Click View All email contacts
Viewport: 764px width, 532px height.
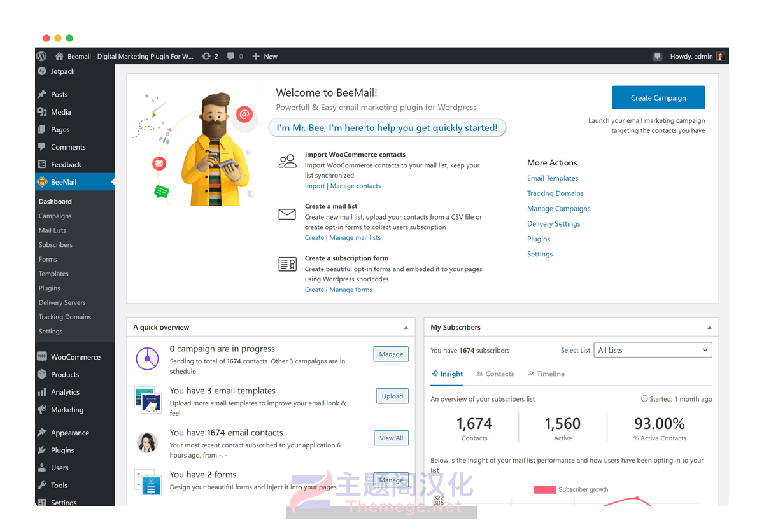391,438
